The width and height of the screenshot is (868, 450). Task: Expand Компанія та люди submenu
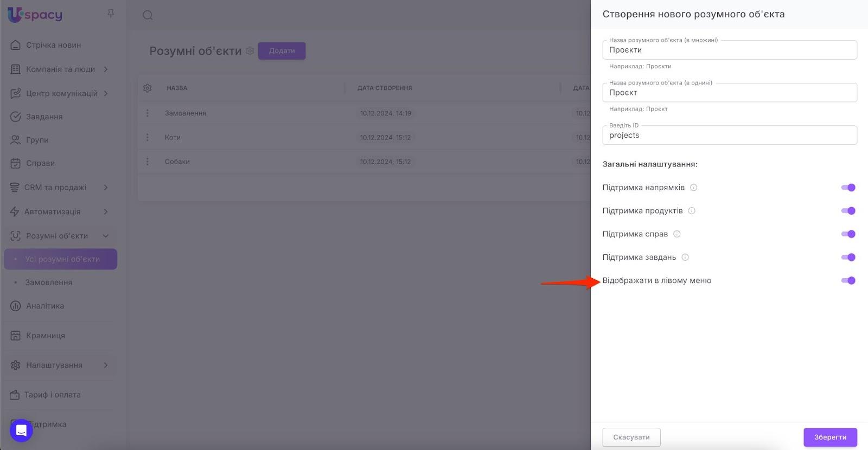[x=106, y=69]
